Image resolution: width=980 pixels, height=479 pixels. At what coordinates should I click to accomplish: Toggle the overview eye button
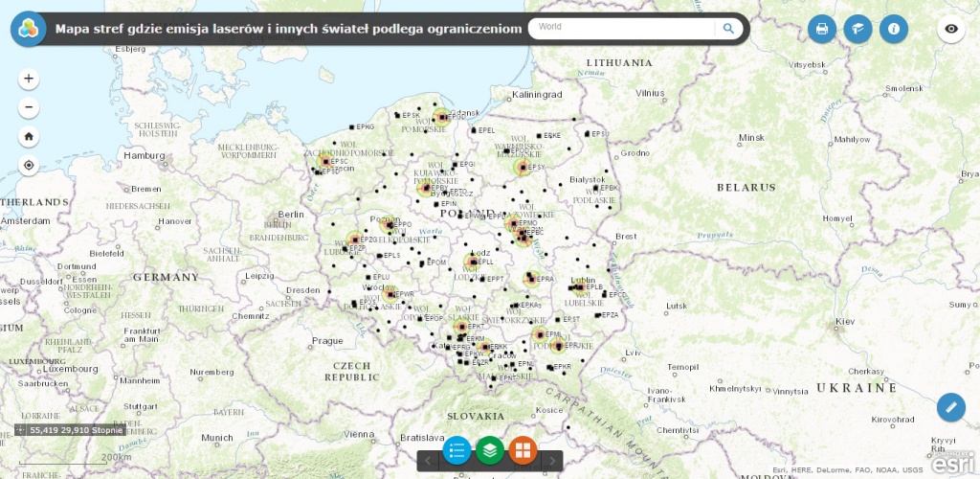(x=951, y=29)
